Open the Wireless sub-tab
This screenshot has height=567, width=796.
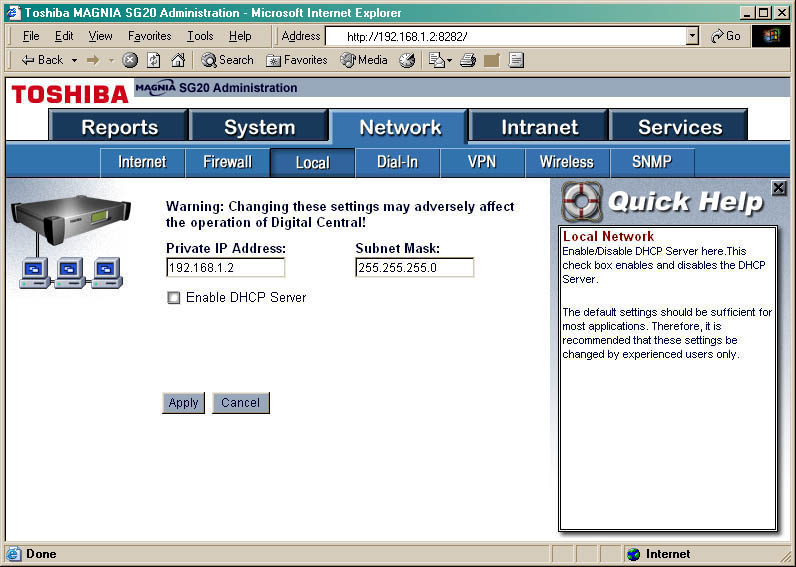click(x=567, y=162)
